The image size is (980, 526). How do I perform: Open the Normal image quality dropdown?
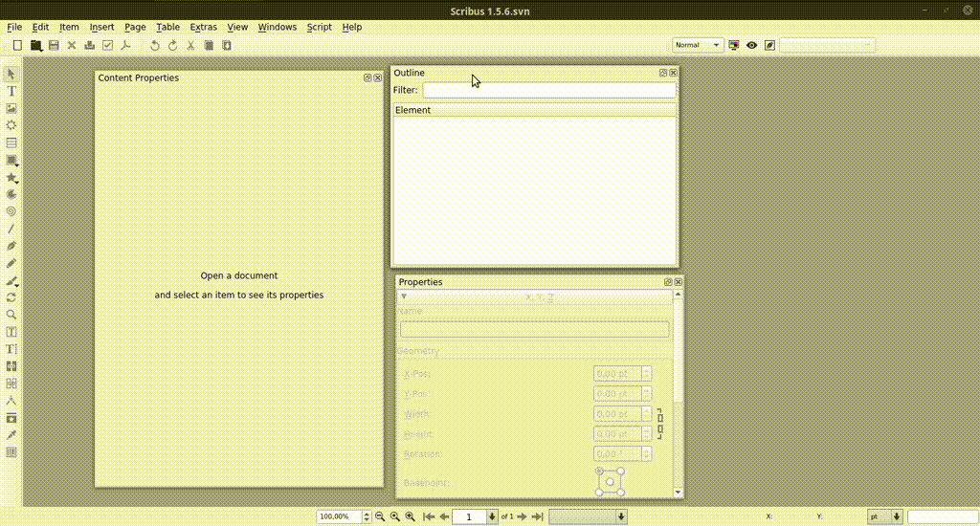pyautogui.click(x=698, y=45)
